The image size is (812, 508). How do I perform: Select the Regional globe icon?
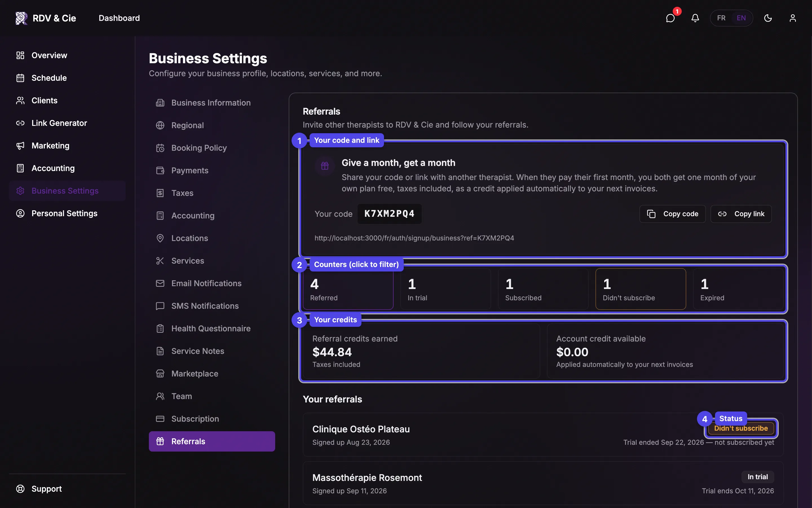160,125
